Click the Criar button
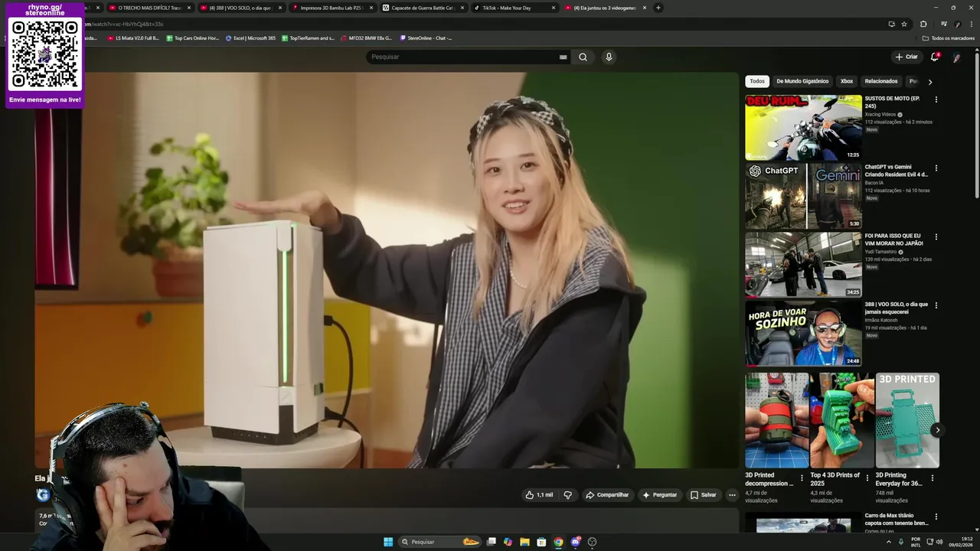 [906, 57]
